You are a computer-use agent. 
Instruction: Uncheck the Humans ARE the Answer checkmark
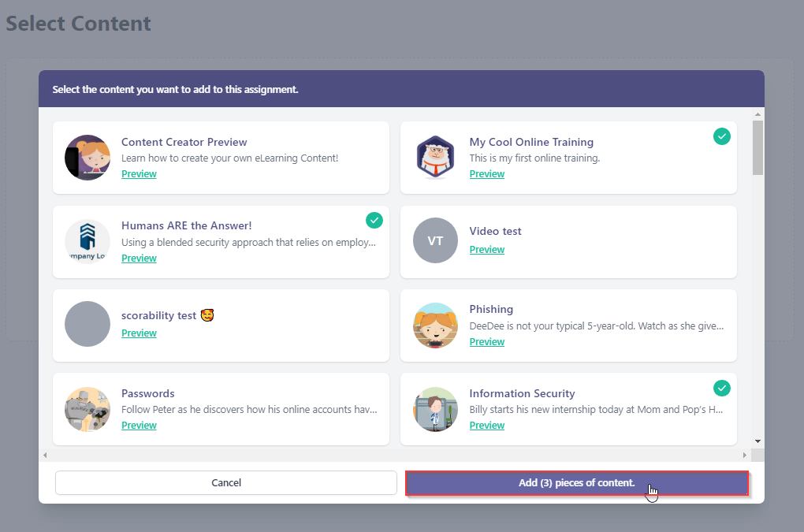pyautogui.click(x=374, y=220)
